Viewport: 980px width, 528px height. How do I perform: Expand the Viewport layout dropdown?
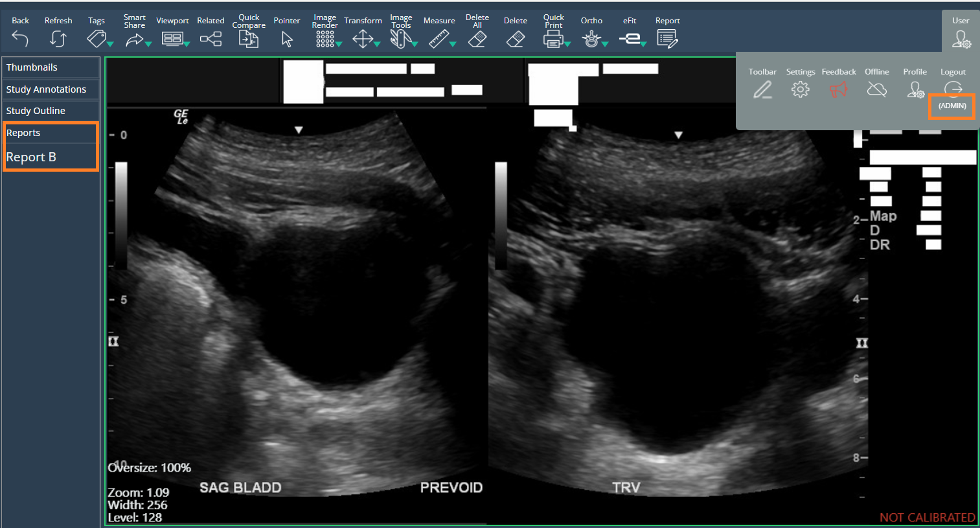coord(187,44)
